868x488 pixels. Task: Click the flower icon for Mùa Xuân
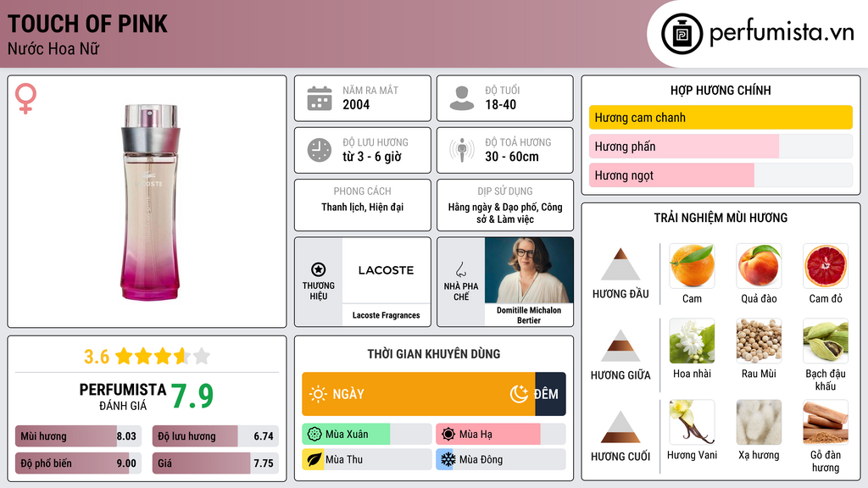pyautogui.click(x=314, y=435)
